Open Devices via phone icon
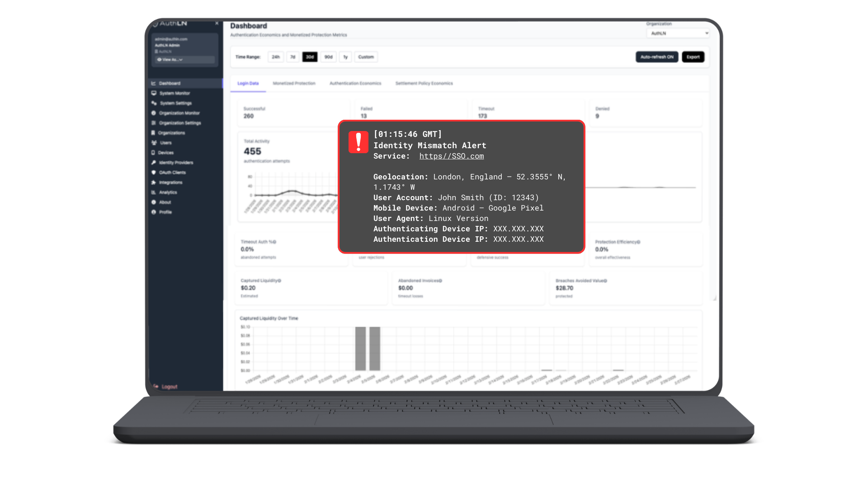 153,153
